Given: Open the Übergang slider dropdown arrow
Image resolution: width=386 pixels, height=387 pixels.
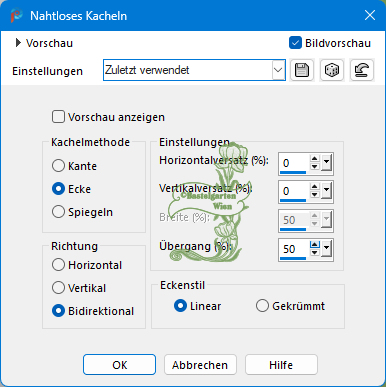Looking at the screenshot, I should click(327, 248).
